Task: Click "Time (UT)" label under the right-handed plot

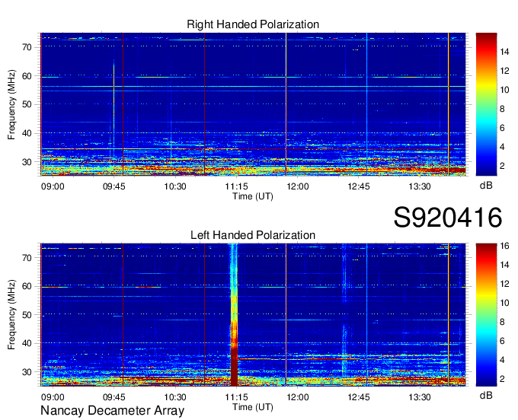Action: tap(253, 196)
